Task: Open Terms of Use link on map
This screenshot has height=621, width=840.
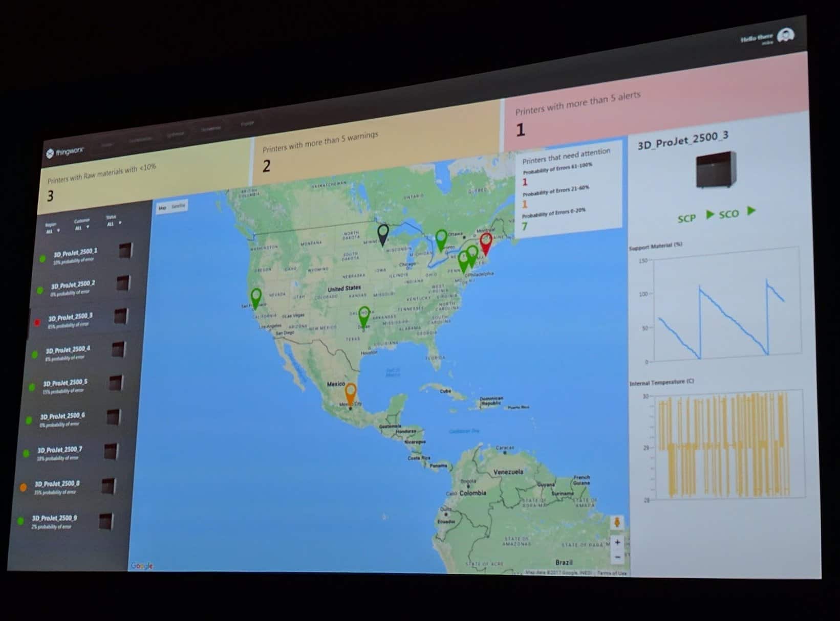Action: pos(612,573)
